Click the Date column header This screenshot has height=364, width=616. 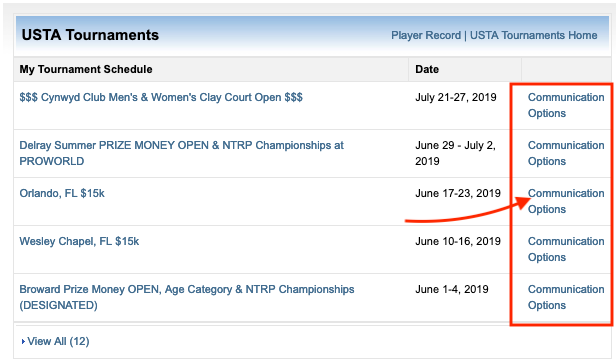[x=427, y=69]
